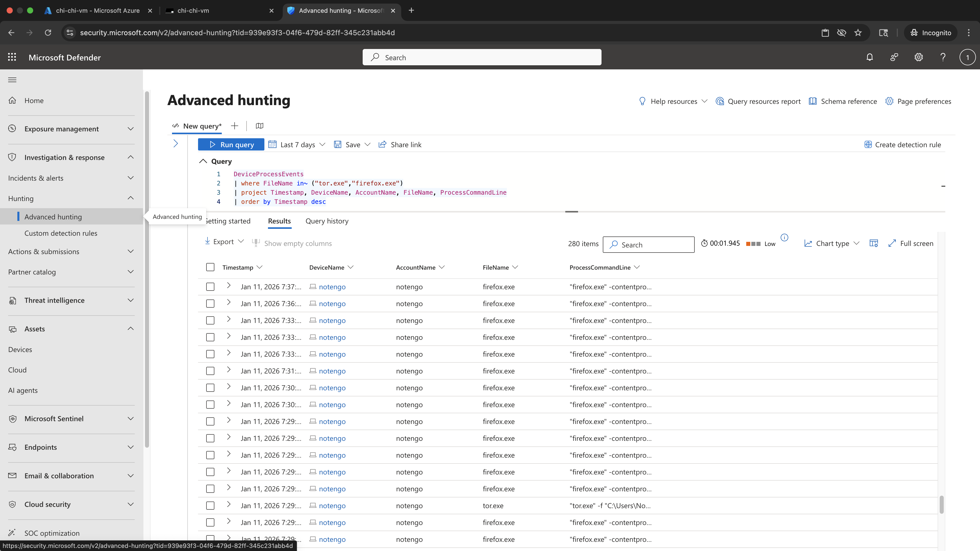Open the Last 7 days time range dropdown

[x=297, y=144]
